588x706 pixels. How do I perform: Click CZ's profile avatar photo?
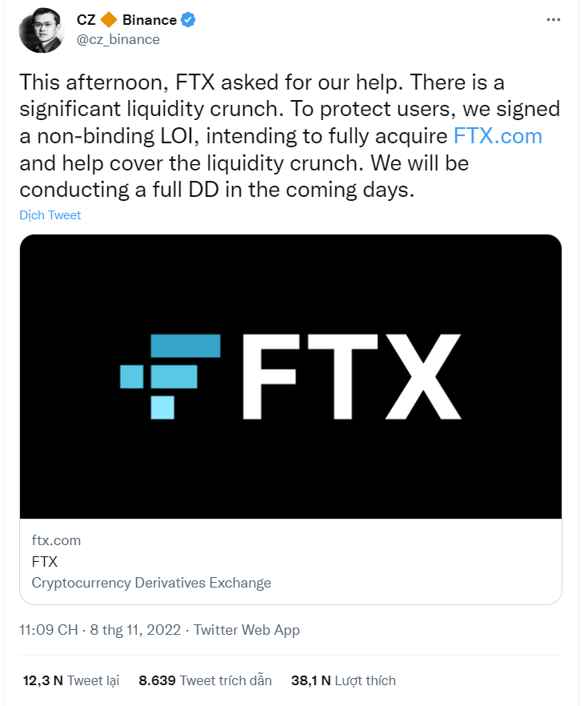click(41, 30)
